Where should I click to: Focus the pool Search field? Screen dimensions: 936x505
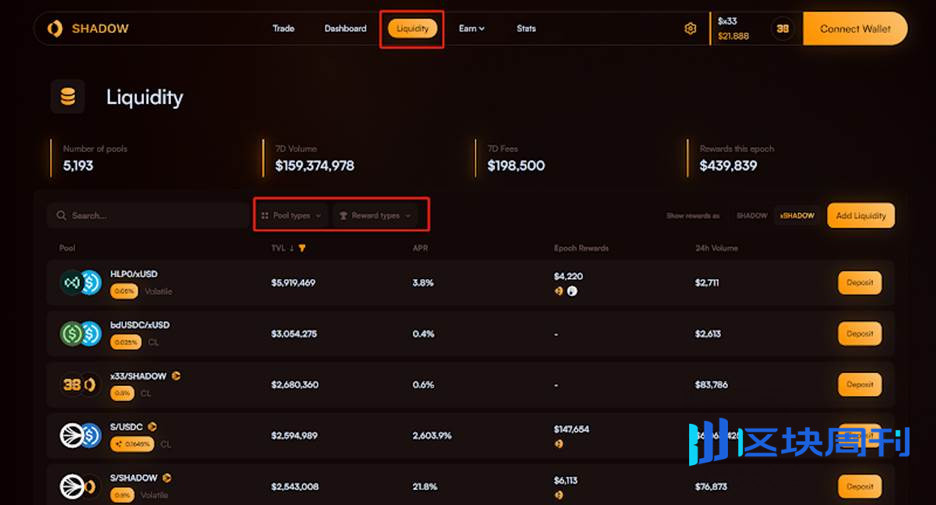click(x=149, y=215)
